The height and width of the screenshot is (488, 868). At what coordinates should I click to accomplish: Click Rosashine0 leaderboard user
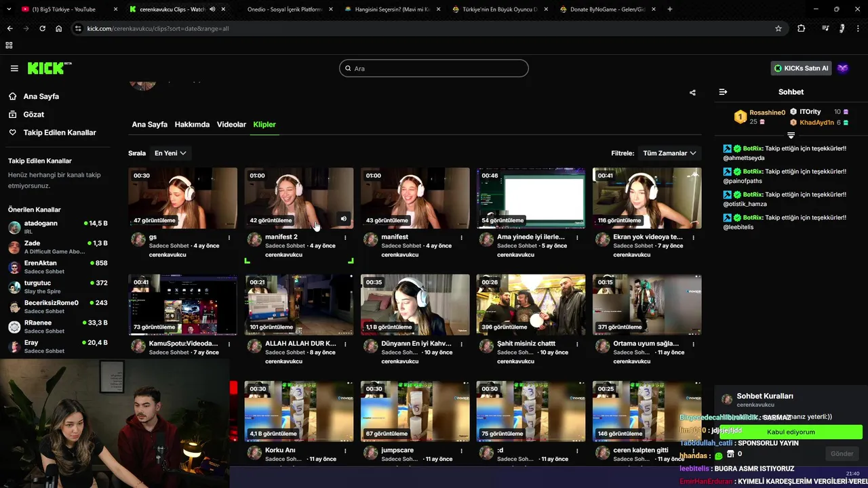click(x=767, y=113)
